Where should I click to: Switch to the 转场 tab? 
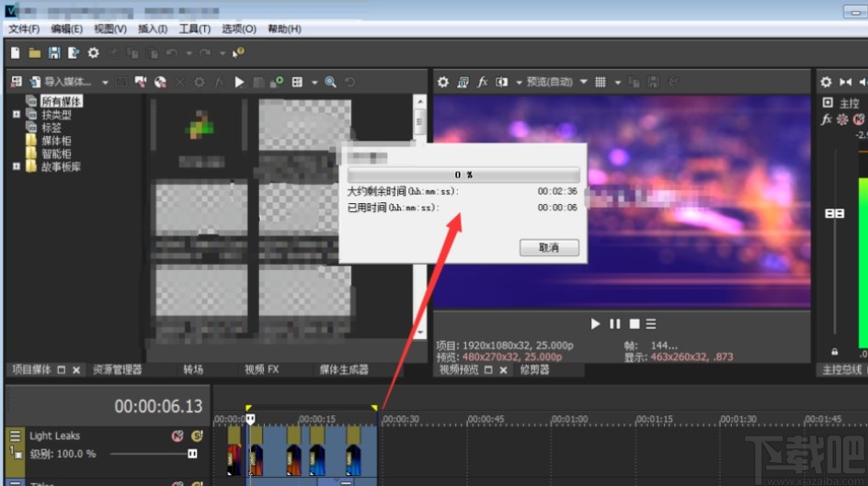tap(193, 369)
